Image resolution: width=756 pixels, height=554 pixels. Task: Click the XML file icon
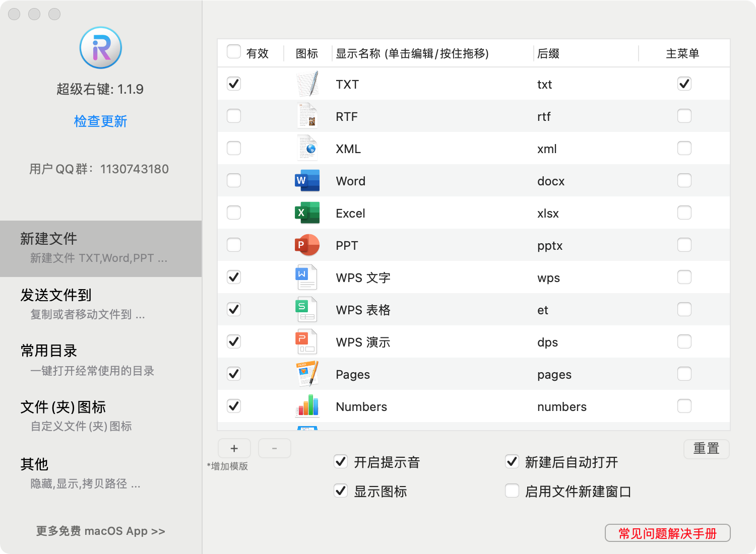[x=307, y=148]
